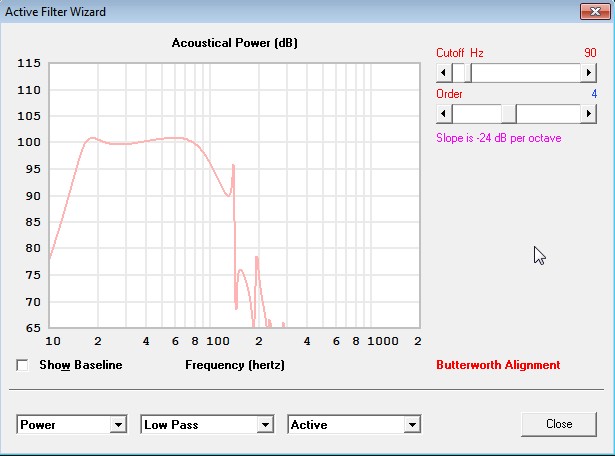Click the Acoustical Power (dB) chart title
Viewport: 615px width, 456px height.
point(235,43)
